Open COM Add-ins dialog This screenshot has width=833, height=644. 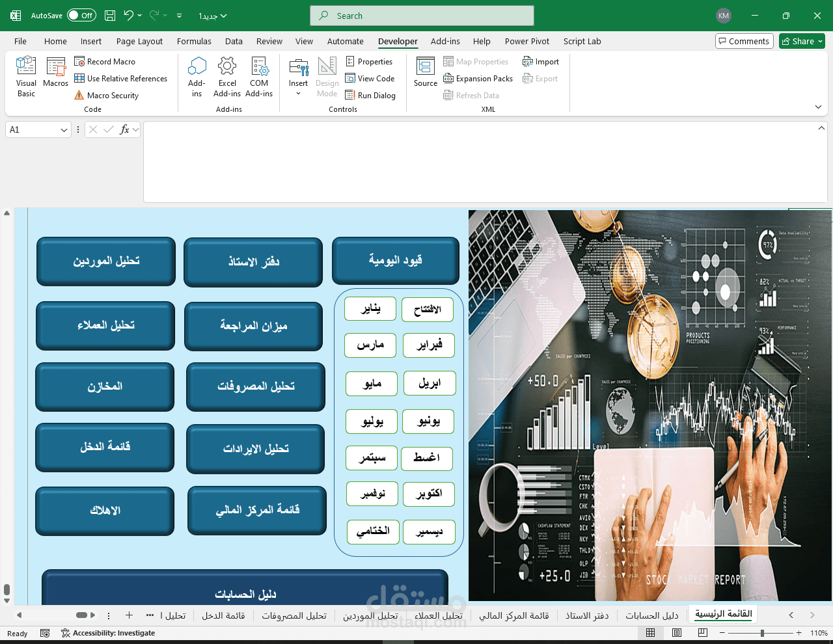[x=259, y=77]
